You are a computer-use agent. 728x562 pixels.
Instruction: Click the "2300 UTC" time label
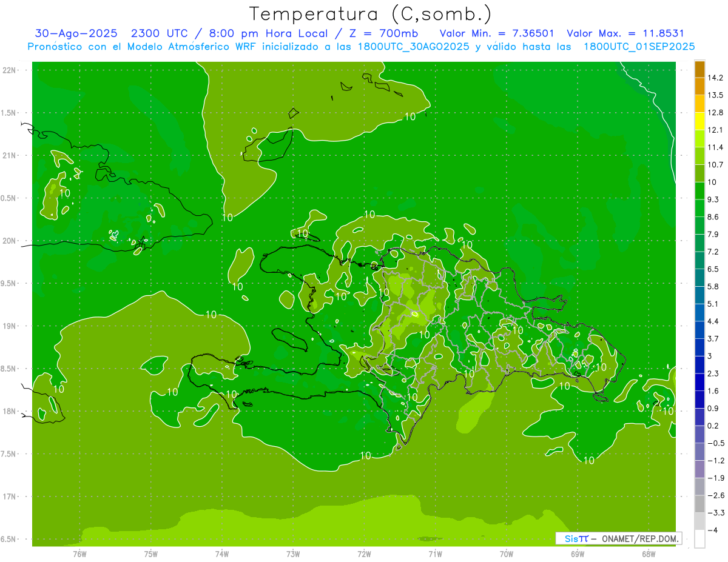pyautogui.click(x=160, y=33)
